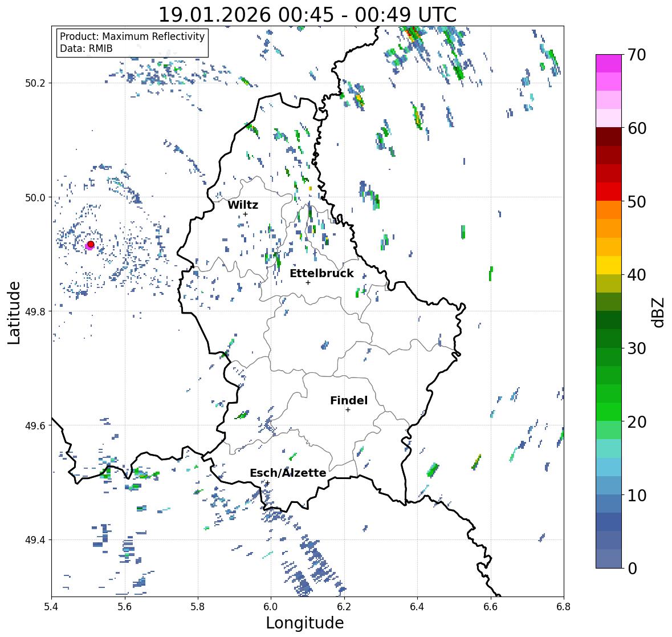This screenshot has height=637, width=672.
Task: Pick the slate blue bottom colorbar segment
Action: click(609, 558)
